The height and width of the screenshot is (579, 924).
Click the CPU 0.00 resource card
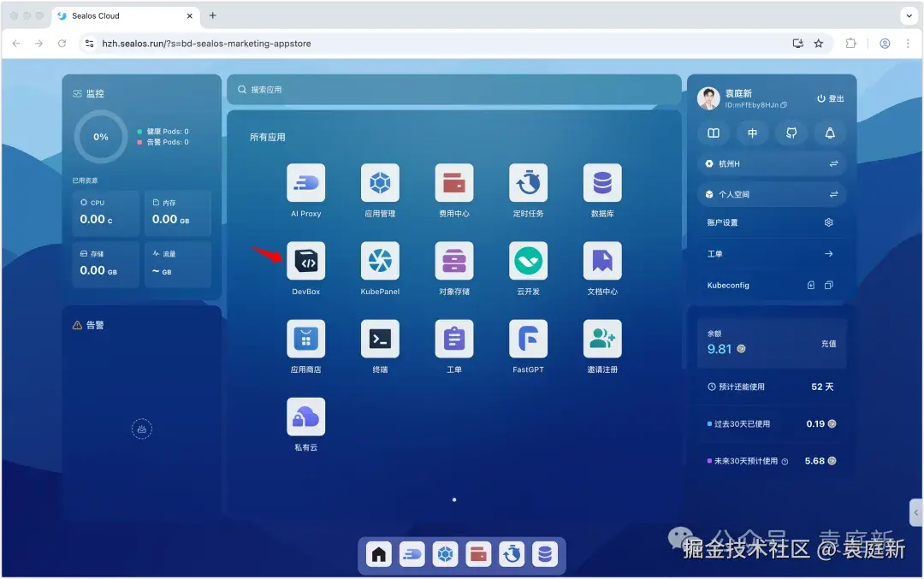coord(106,213)
